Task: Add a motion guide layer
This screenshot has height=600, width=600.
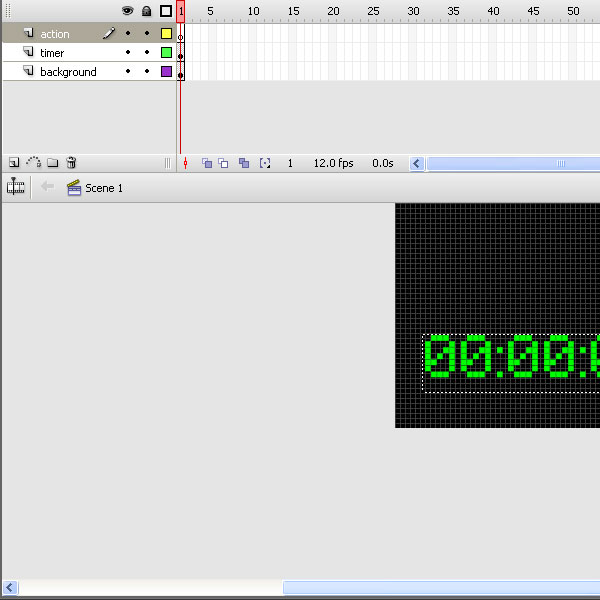Action: (x=34, y=163)
